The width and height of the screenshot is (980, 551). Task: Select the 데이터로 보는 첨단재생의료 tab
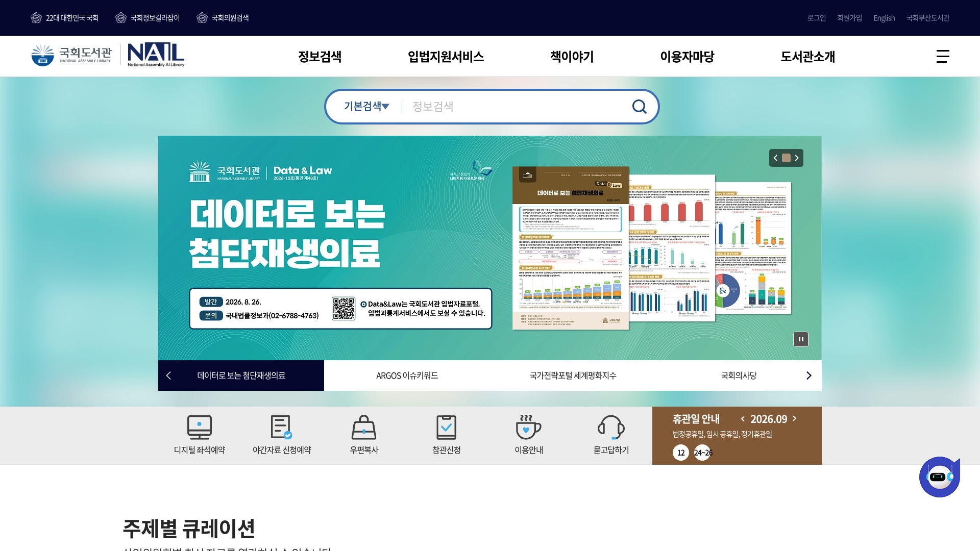point(241,375)
